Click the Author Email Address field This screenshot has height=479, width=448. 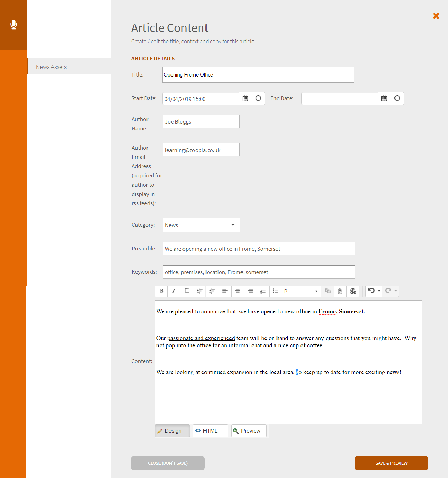tap(201, 150)
